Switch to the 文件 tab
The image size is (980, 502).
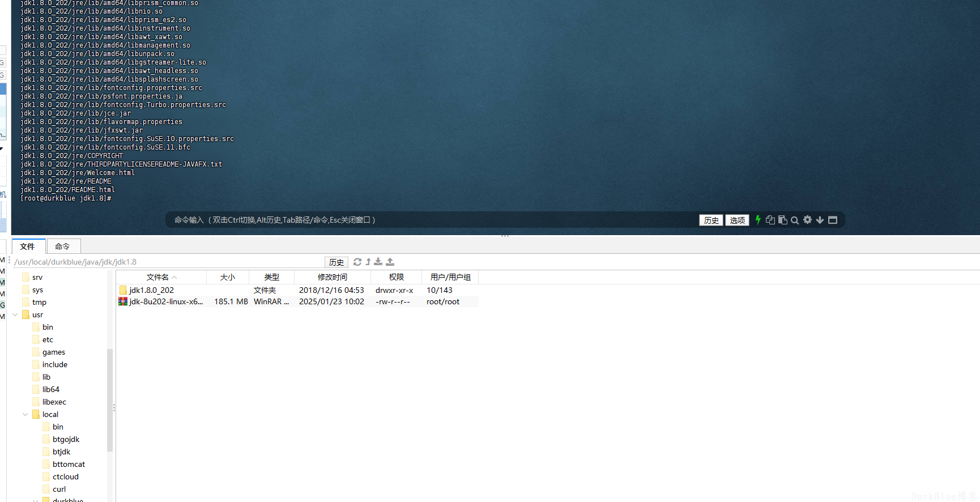27,246
